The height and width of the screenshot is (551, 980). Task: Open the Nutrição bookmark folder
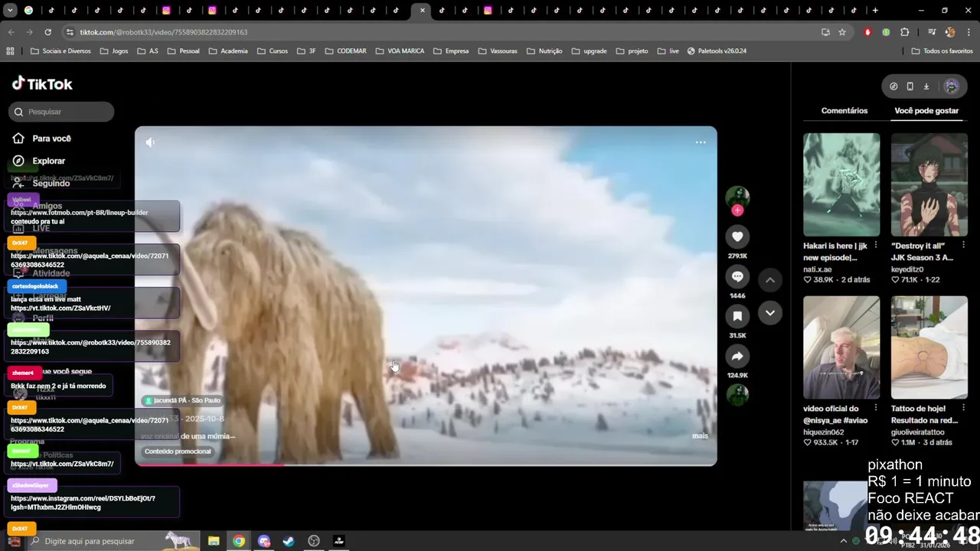pyautogui.click(x=544, y=51)
